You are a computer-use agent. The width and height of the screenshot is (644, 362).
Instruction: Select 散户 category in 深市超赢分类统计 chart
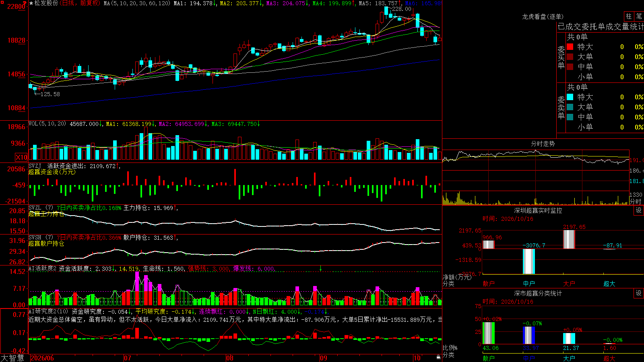[489, 358]
